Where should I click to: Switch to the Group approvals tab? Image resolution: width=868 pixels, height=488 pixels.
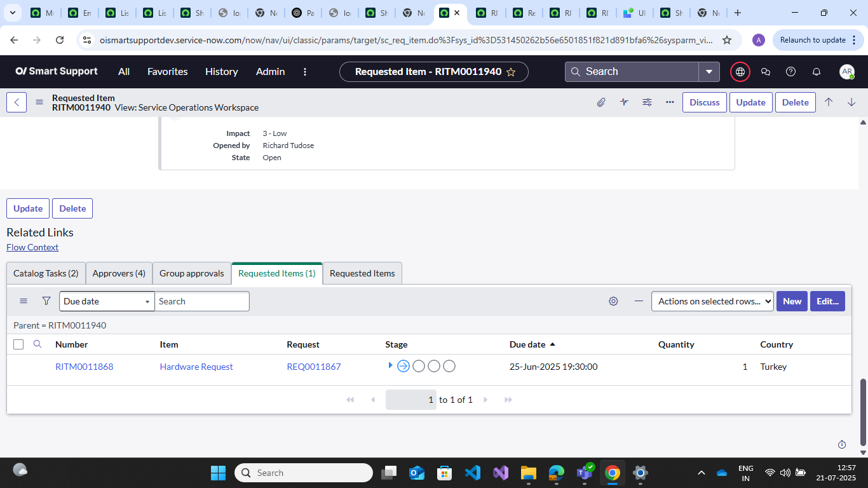191,273
